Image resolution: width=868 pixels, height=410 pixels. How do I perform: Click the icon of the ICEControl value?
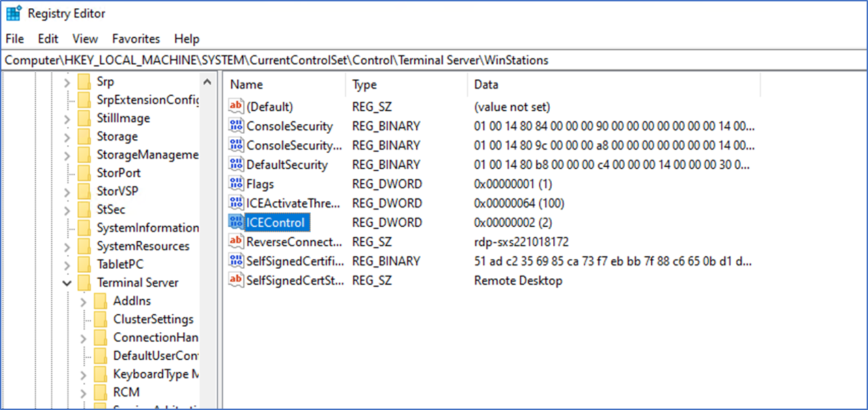pos(236,222)
